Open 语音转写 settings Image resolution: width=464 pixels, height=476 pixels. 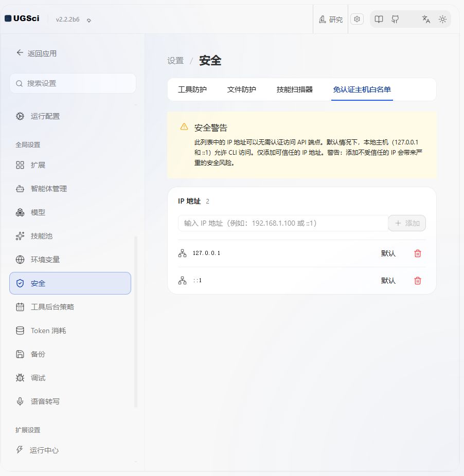[x=70, y=401]
